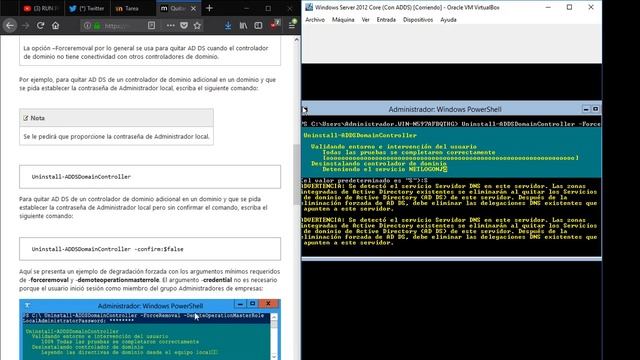Click the webpage vertical scrollbar thumb
The image size is (640, 360).
[297, 175]
